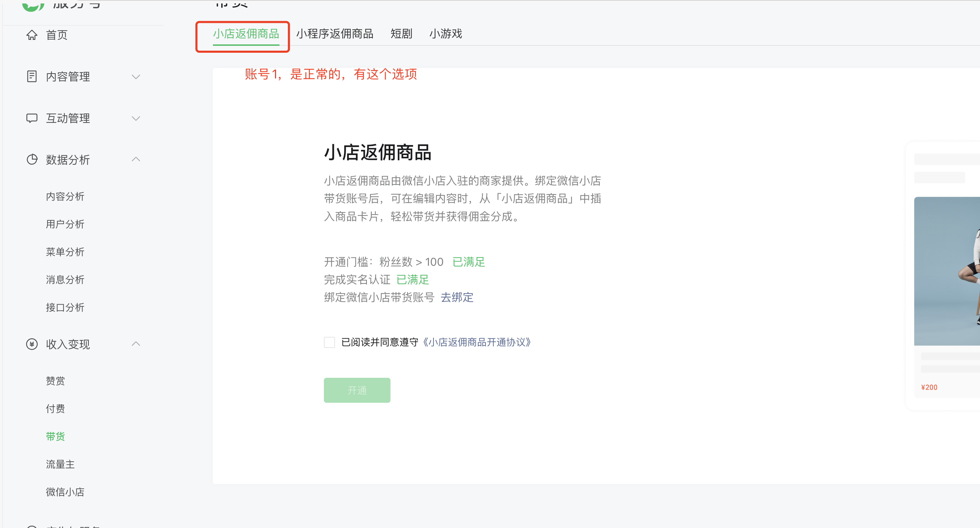Click the interaction management chat bubble icon
The height and width of the screenshot is (528, 980).
click(32, 118)
